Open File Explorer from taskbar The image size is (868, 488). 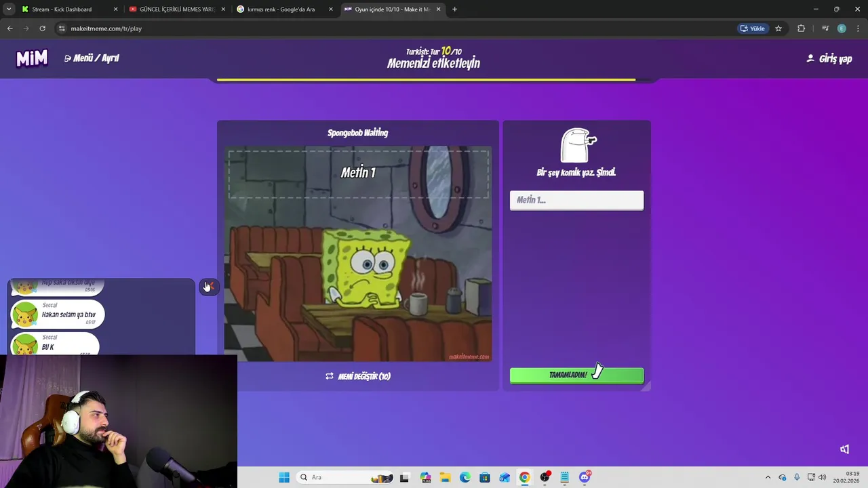pos(445,477)
